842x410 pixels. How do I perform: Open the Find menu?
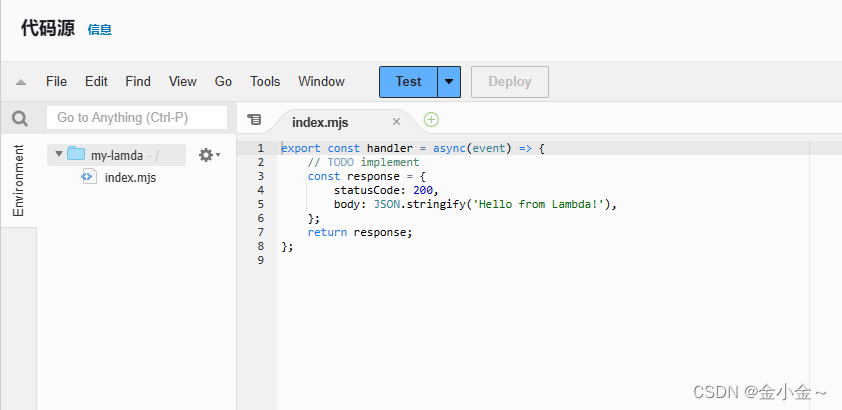point(138,82)
